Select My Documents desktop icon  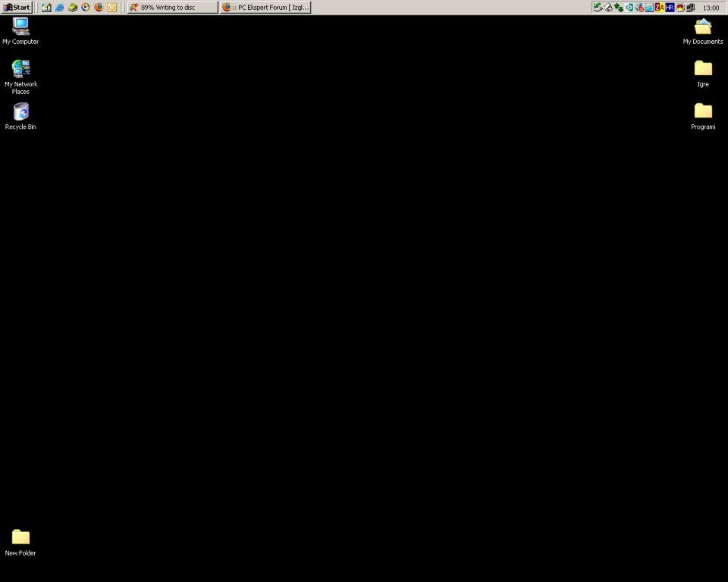tap(702, 32)
